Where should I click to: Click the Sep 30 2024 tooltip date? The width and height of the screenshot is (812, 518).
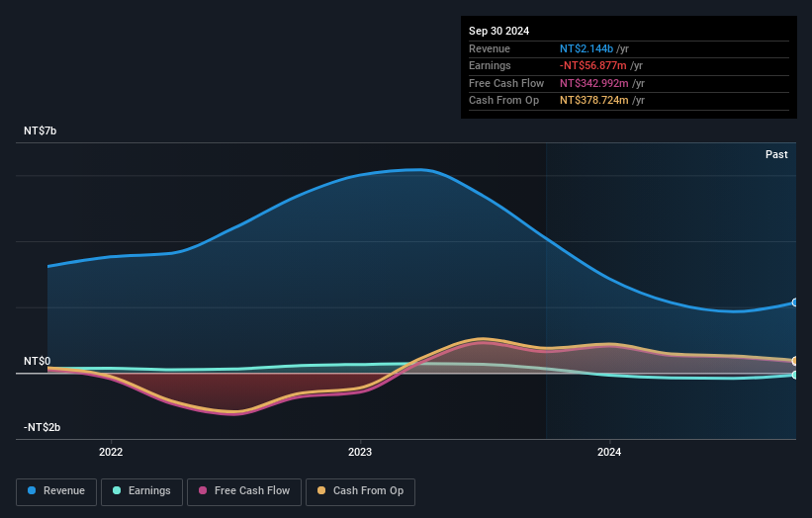tap(498, 31)
